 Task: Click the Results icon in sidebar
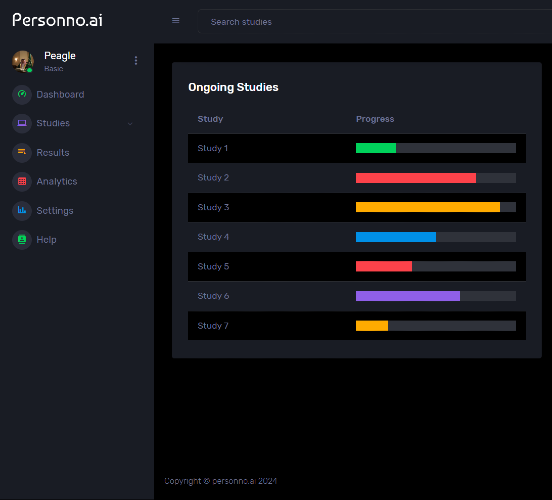22,152
